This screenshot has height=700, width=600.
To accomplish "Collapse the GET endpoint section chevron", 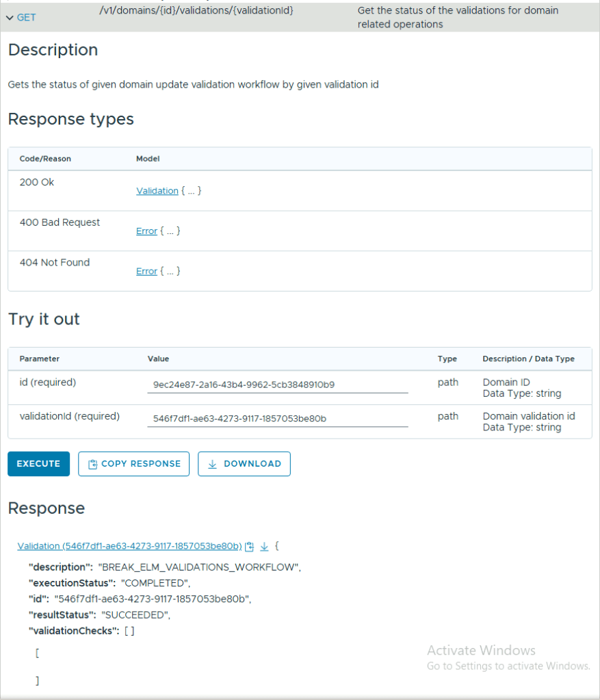I will [10, 18].
